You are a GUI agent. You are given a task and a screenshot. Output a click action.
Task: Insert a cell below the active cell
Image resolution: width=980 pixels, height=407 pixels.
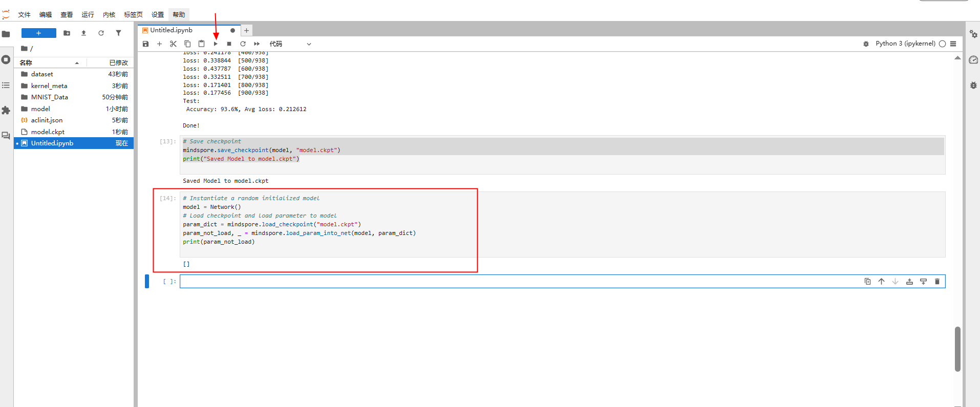[923, 282]
